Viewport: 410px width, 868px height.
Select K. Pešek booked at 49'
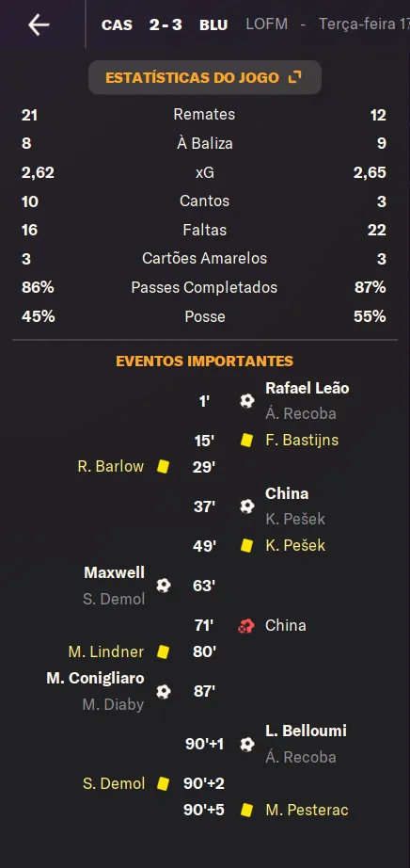coord(295,545)
